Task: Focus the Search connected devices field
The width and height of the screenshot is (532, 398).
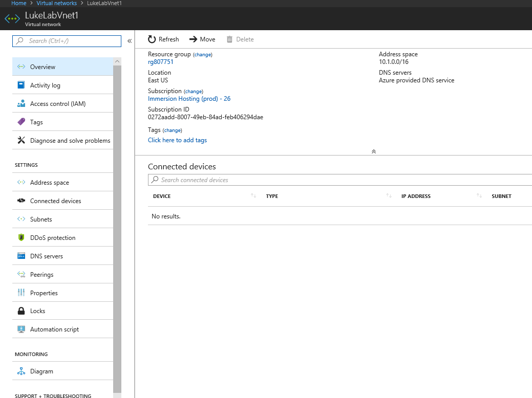Action: point(340,180)
